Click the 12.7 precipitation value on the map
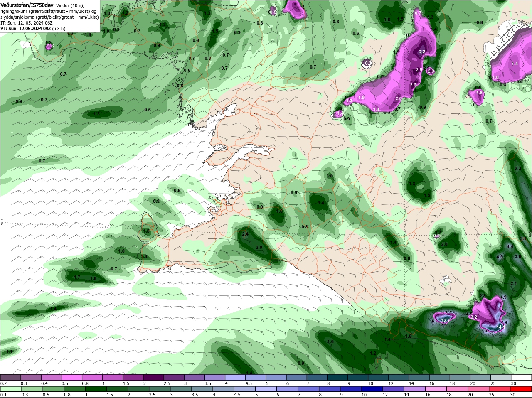 pyautogui.click(x=446, y=320)
